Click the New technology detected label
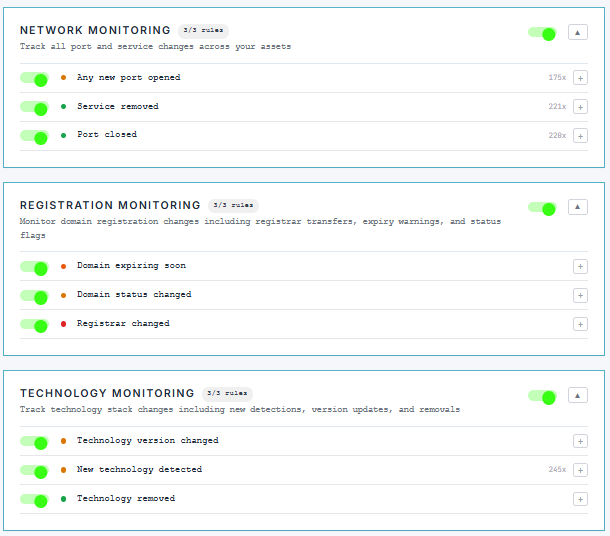 pyautogui.click(x=140, y=469)
